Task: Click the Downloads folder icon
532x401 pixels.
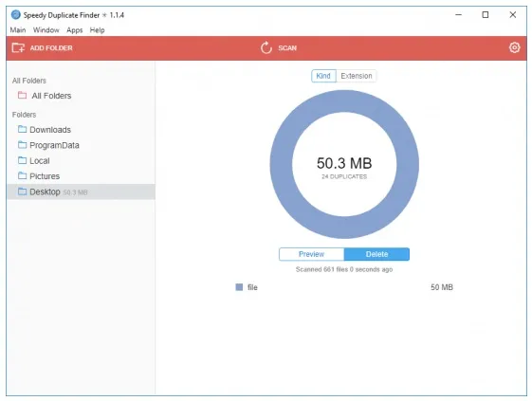Action: [x=22, y=129]
